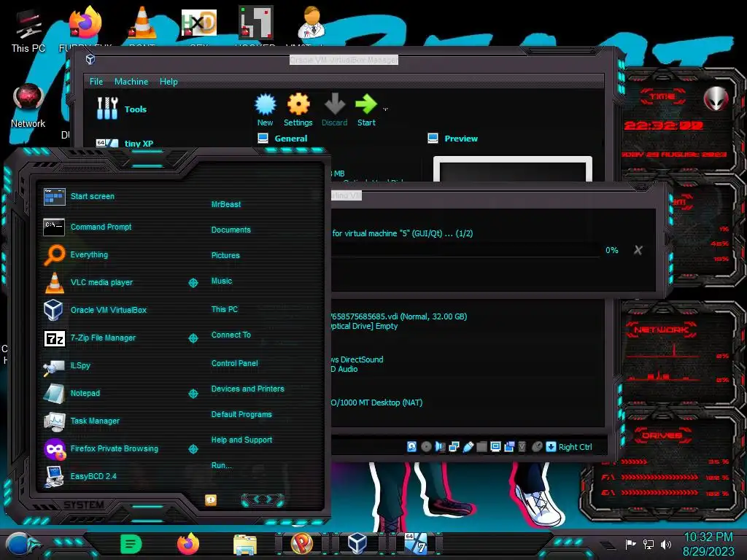This screenshot has width=747, height=560.
Task: Click the host key arrow icon
Action: pos(551,447)
